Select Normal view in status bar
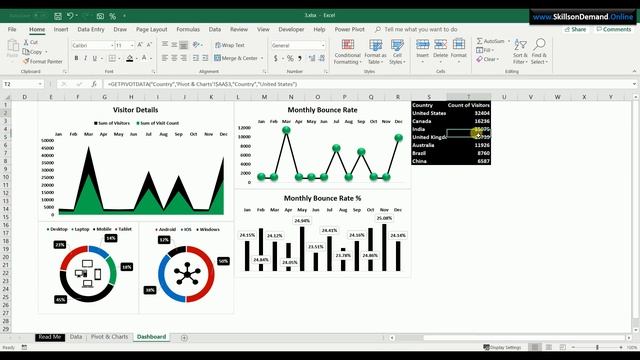The height and width of the screenshot is (360, 640). [x=534, y=347]
